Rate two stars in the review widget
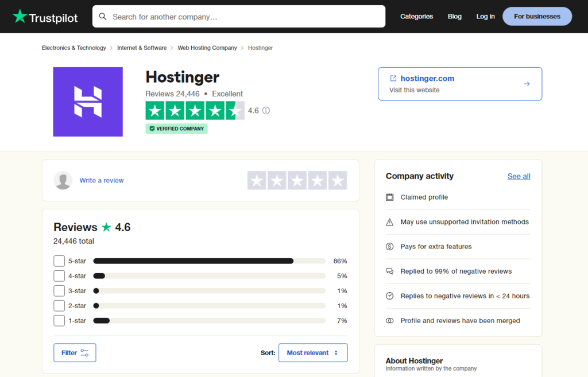588x377 pixels. 277,180
